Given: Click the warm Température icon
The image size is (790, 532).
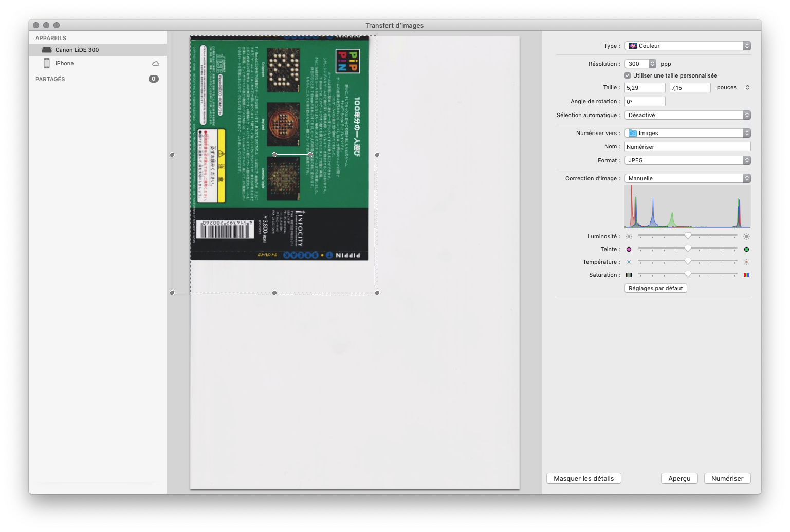Looking at the screenshot, I should 746,262.
